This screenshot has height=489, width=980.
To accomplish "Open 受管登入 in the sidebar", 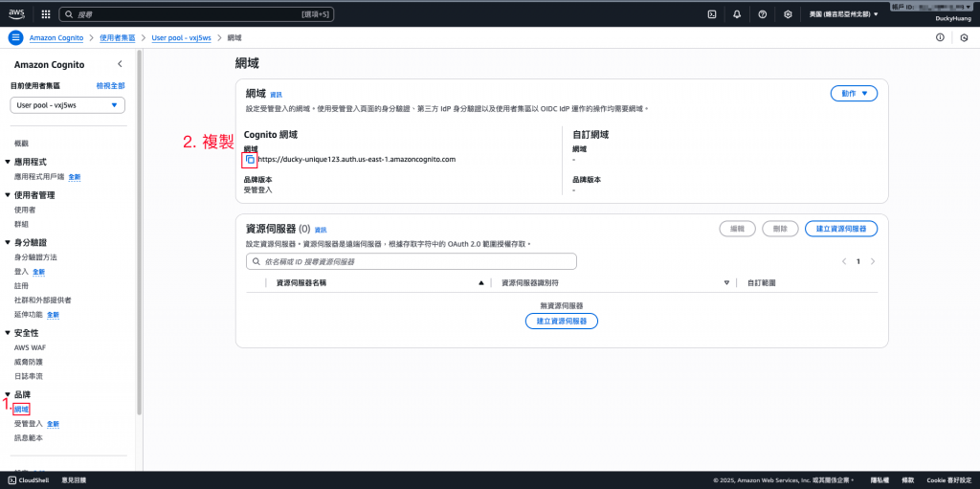I will (29, 423).
